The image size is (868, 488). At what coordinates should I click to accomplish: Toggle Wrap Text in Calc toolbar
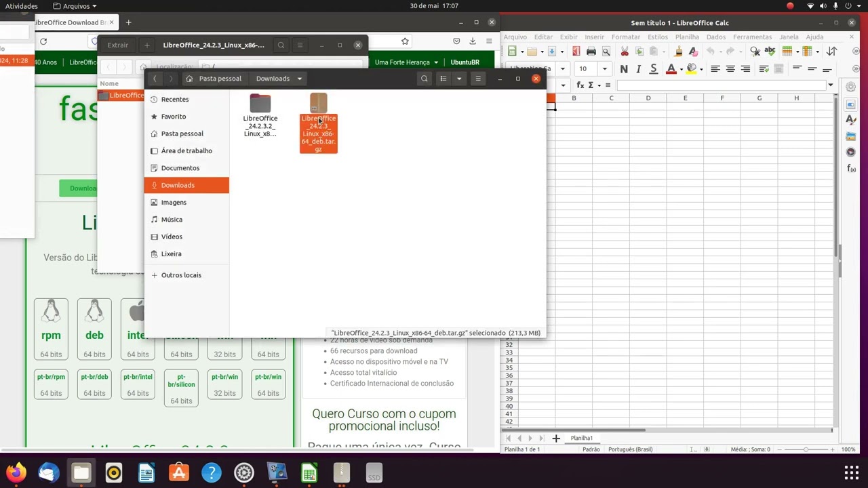(764, 68)
